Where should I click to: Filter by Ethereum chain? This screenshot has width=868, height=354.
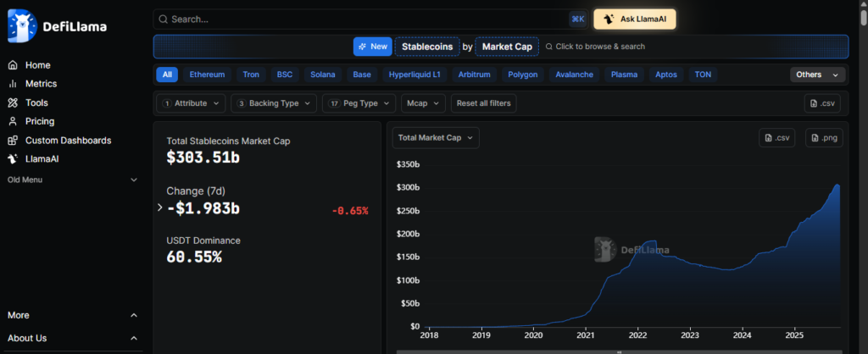click(x=208, y=75)
